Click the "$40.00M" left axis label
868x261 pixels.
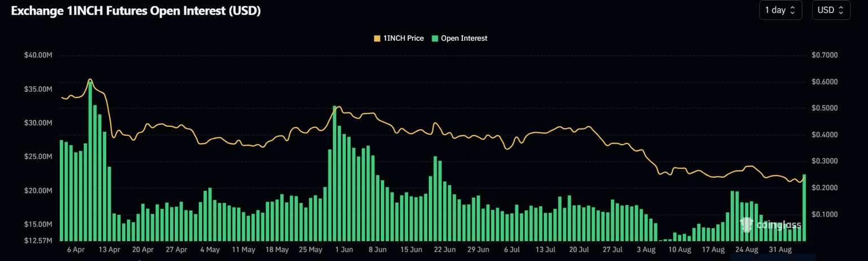coord(38,55)
